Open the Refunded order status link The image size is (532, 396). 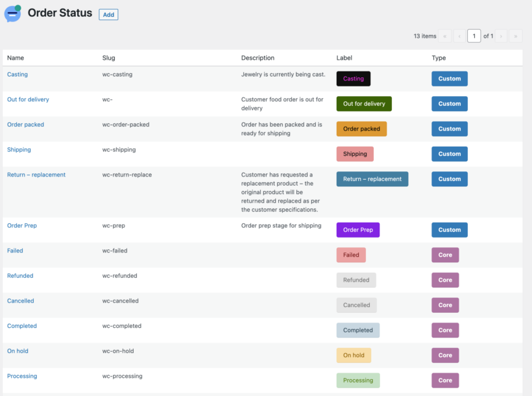pos(20,275)
